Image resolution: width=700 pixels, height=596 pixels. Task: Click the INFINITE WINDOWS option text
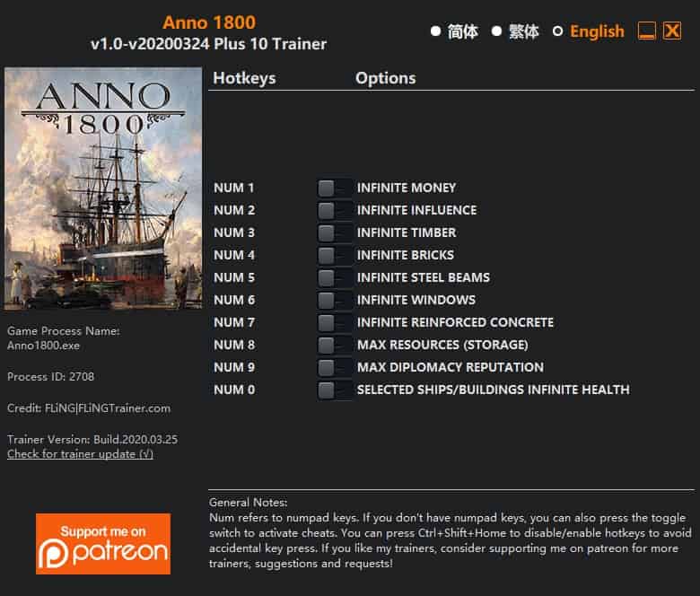click(416, 300)
